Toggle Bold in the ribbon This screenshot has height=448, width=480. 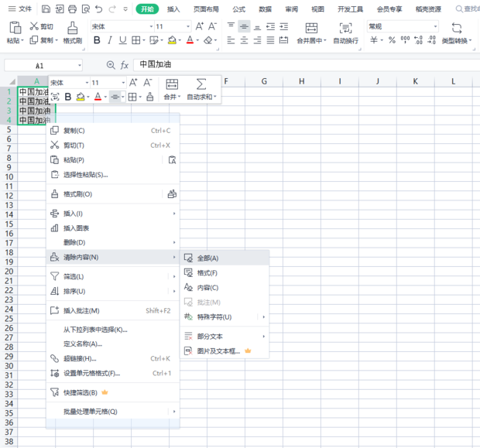click(x=97, y=40)
